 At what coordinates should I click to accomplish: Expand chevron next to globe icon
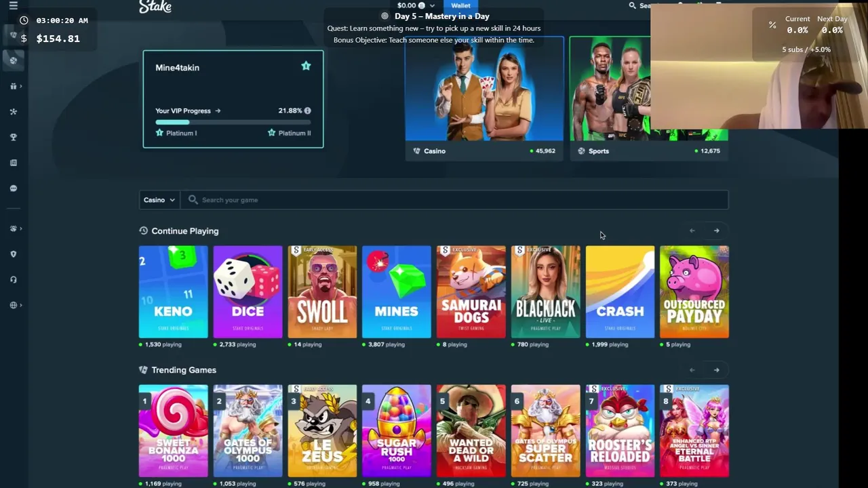coord(21,305)
